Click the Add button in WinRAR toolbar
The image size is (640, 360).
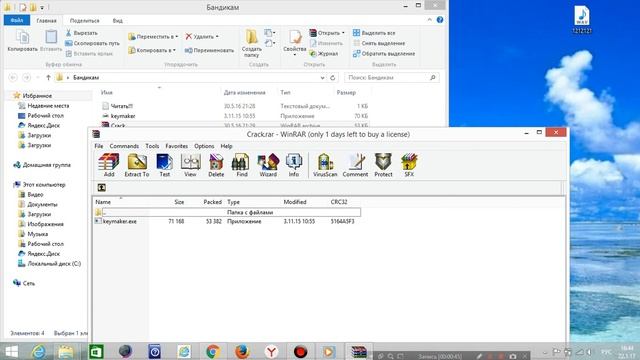109,165
